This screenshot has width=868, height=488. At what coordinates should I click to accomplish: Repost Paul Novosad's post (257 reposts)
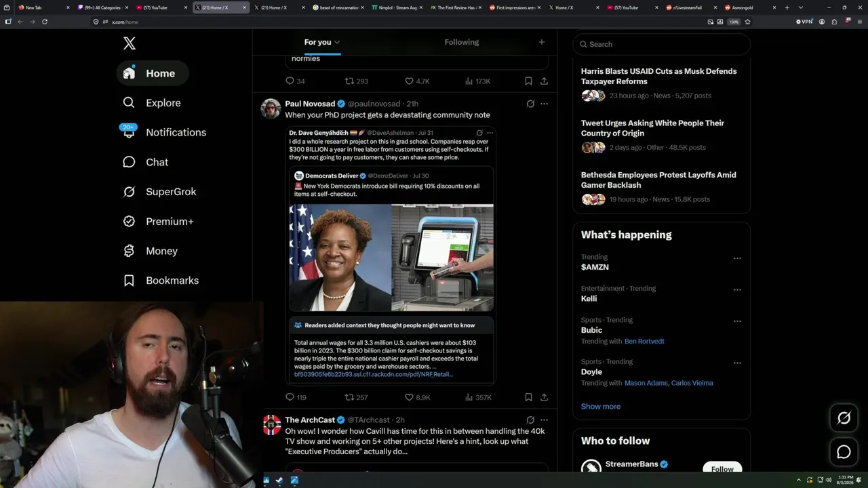click(356, 397)
